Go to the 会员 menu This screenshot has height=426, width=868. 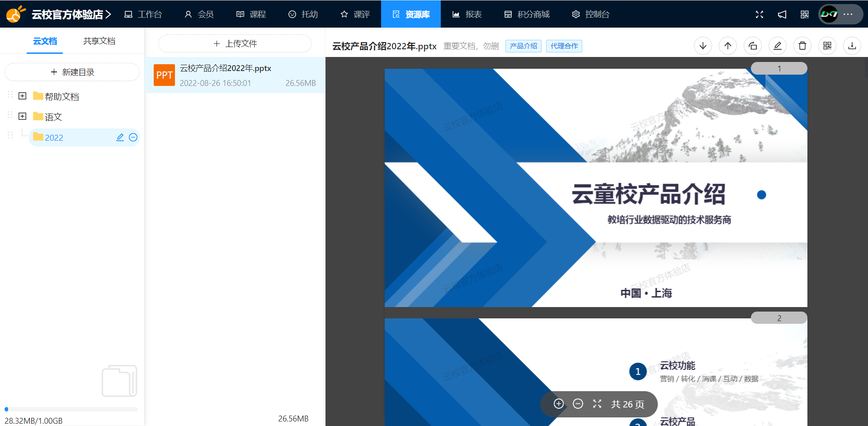tap(199, 14)
